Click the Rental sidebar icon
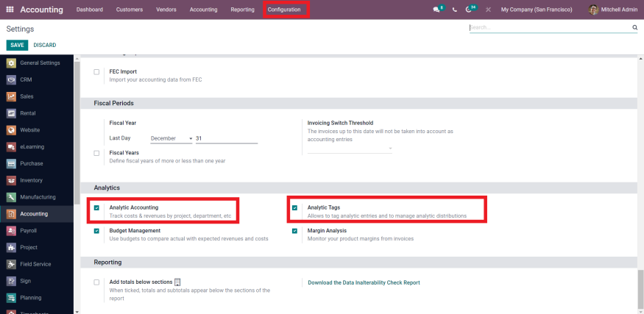Viewport: 644px width, 314px height. pos(12,113)
